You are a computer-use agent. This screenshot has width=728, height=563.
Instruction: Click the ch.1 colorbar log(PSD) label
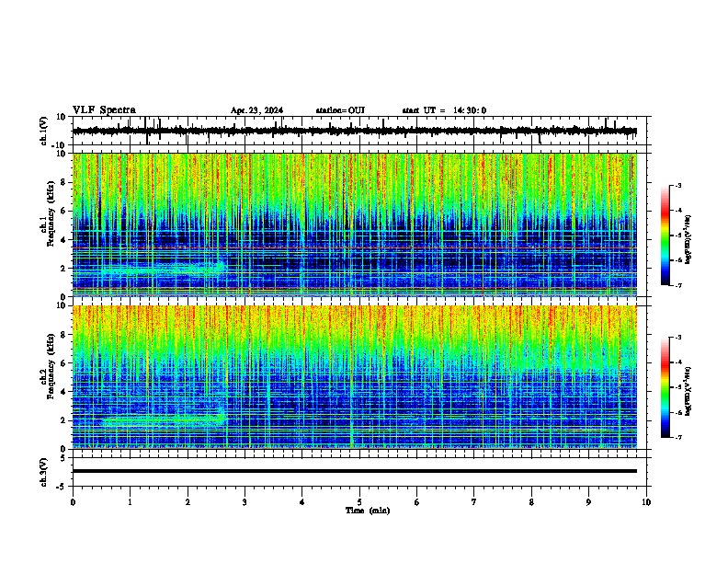688,240
